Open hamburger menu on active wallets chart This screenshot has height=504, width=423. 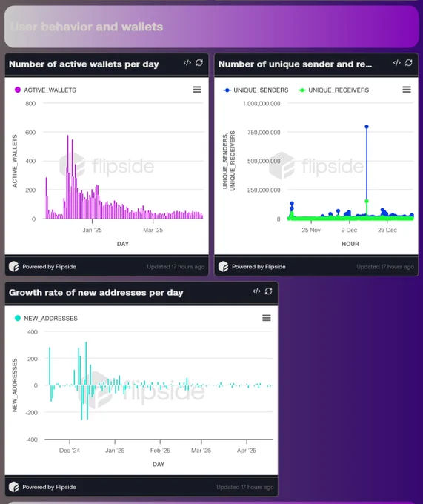tap(197, 90)
